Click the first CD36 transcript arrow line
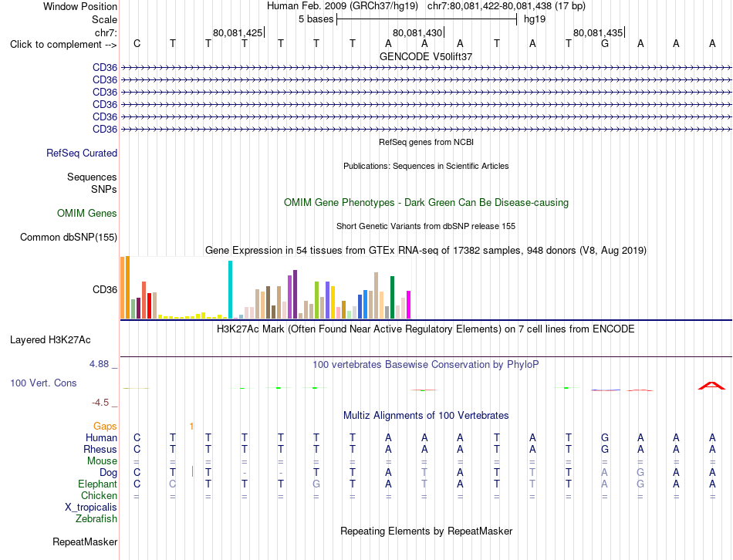 click(426, 68)
